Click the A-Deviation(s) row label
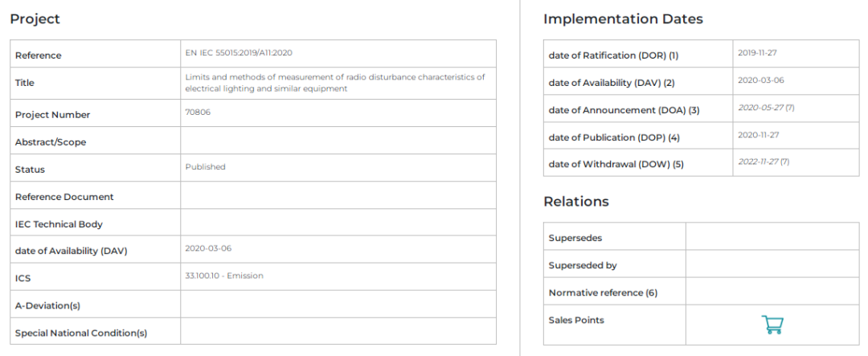Viewport: 868px width, 356px height. click(47, 305)
